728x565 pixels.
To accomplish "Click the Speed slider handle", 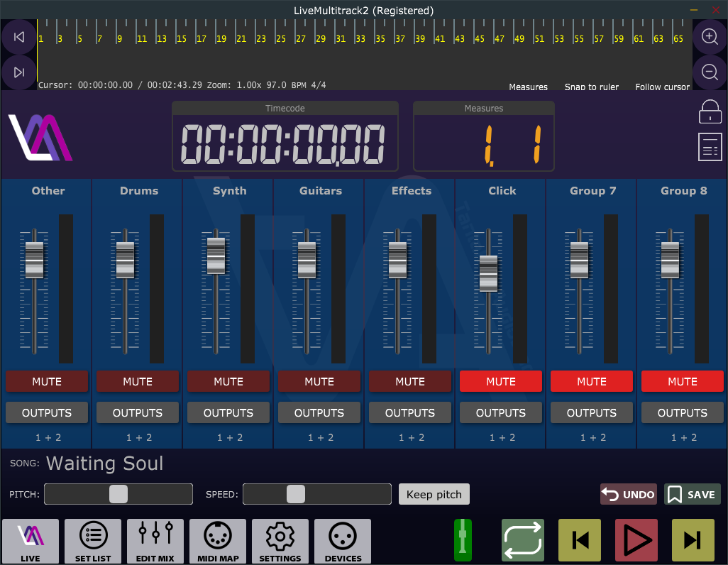I will point(296,494).
